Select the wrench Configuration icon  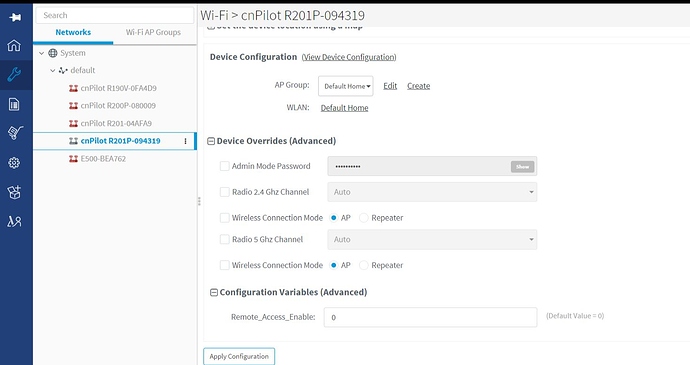point(14,74)
